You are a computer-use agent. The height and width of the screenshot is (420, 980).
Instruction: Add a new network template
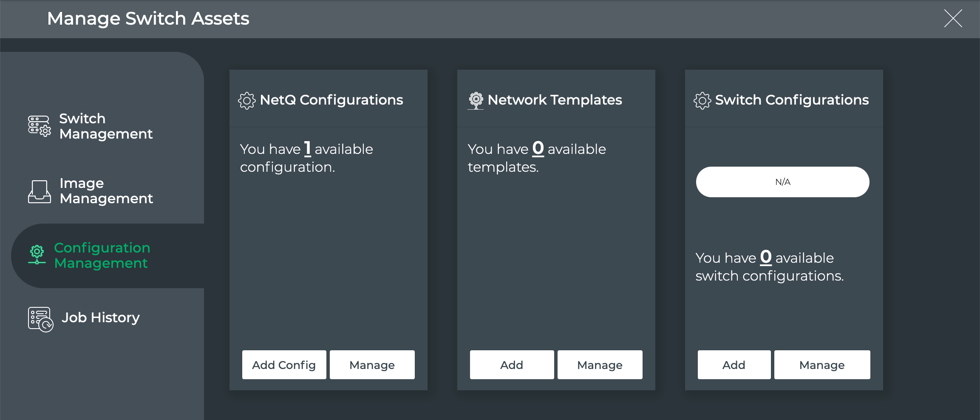coord(512,365)
